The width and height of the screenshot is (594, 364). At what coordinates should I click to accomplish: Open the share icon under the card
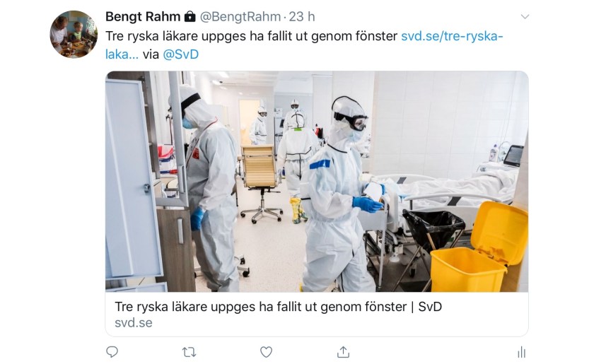(343, 352)
